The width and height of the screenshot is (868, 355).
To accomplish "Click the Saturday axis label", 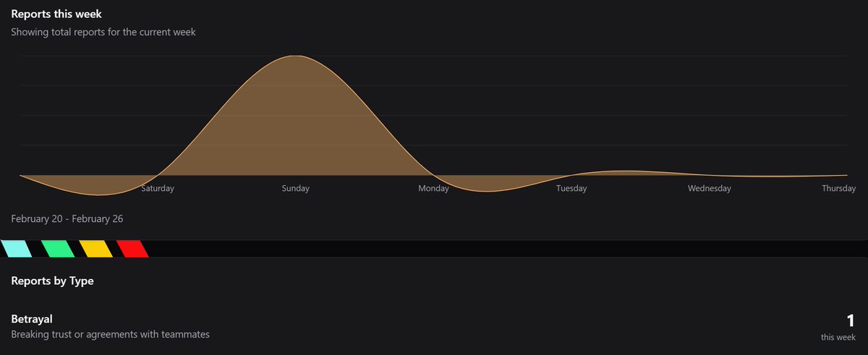I will [x=158, y=189].
